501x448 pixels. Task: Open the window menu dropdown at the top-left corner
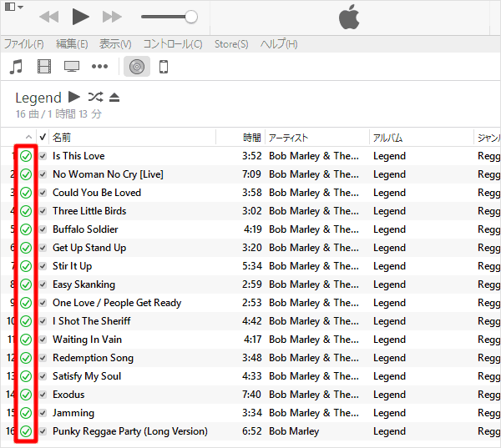(x=14, y=7)
